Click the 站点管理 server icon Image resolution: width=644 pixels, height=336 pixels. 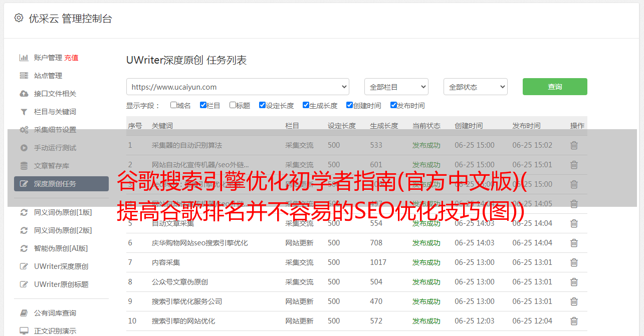24,76
